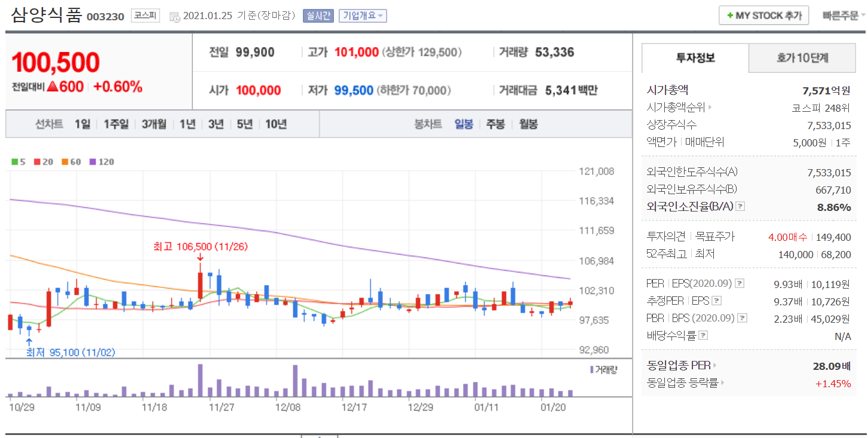Switch to the 호가10단계 tab
Image resolution: width=868 pixels, height=438 pixels.
coord(802,58)
